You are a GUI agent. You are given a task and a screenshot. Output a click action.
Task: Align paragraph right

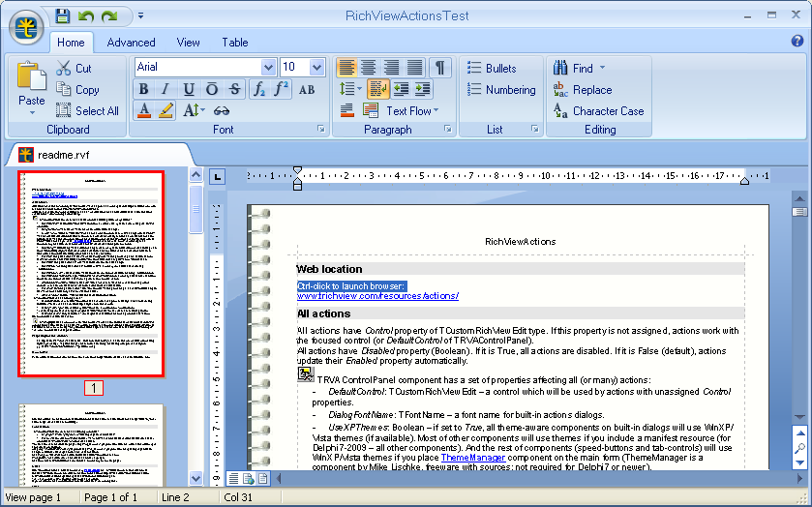coord(392,68)
